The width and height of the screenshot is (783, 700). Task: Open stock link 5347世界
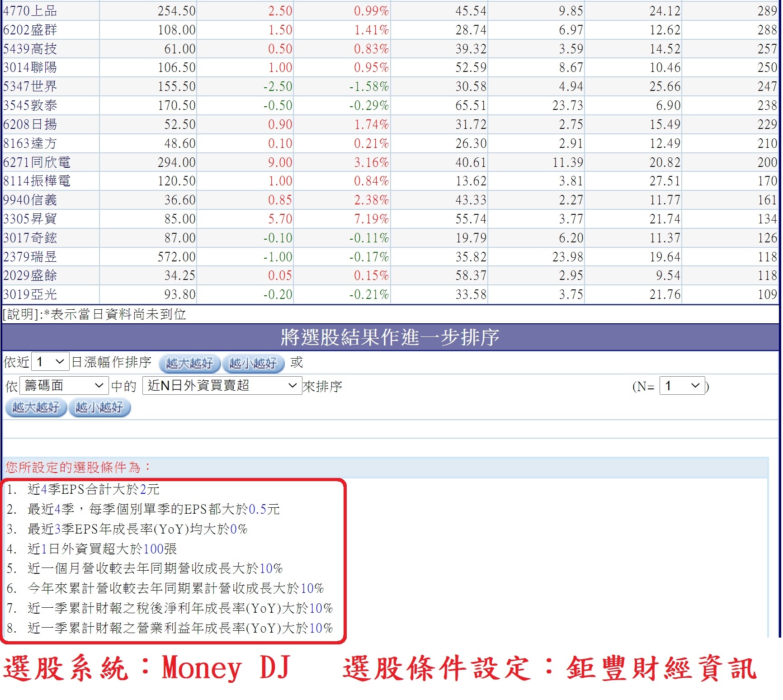tap(30, 86)
